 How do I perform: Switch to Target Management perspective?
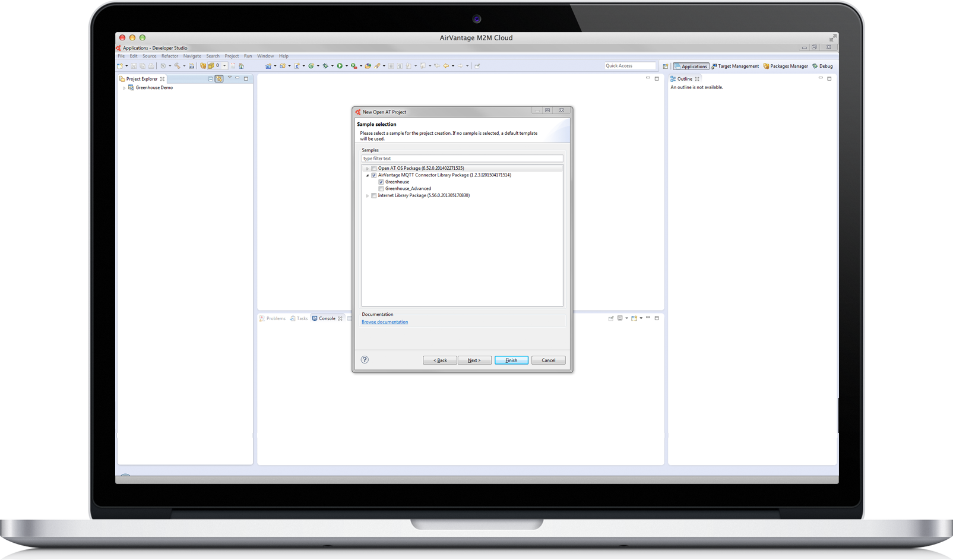click(735, 66)
